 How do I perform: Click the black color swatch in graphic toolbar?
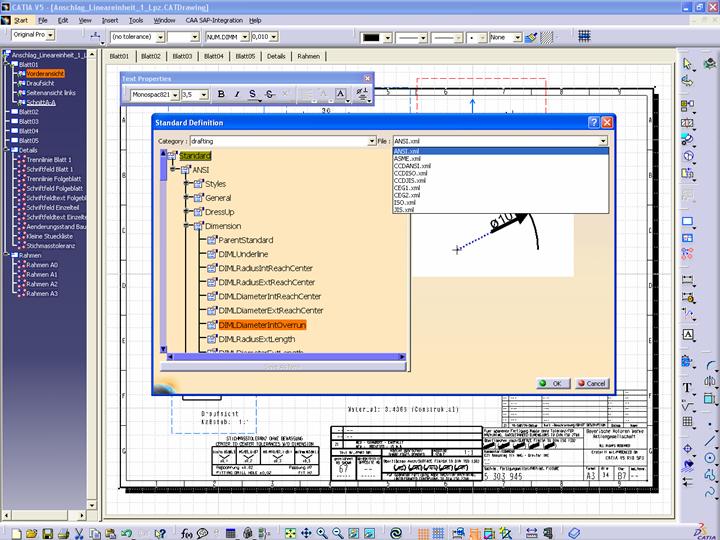coord(371,38)
